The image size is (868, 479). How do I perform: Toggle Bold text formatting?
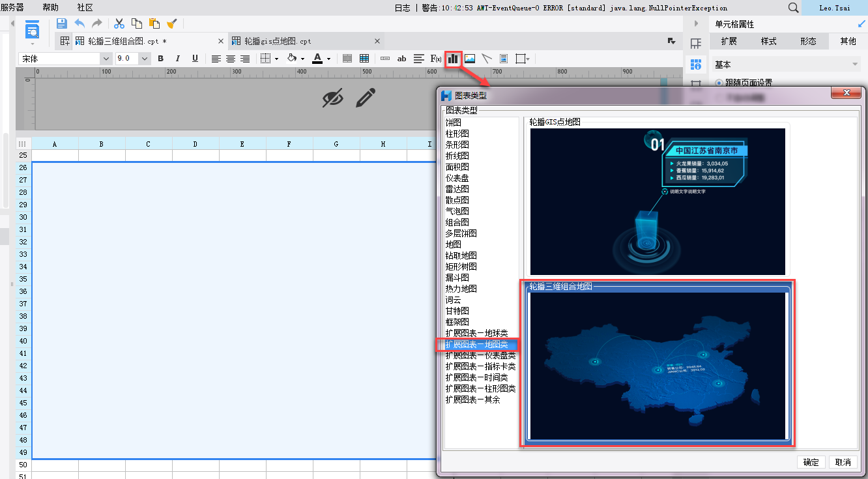[160, 59]
